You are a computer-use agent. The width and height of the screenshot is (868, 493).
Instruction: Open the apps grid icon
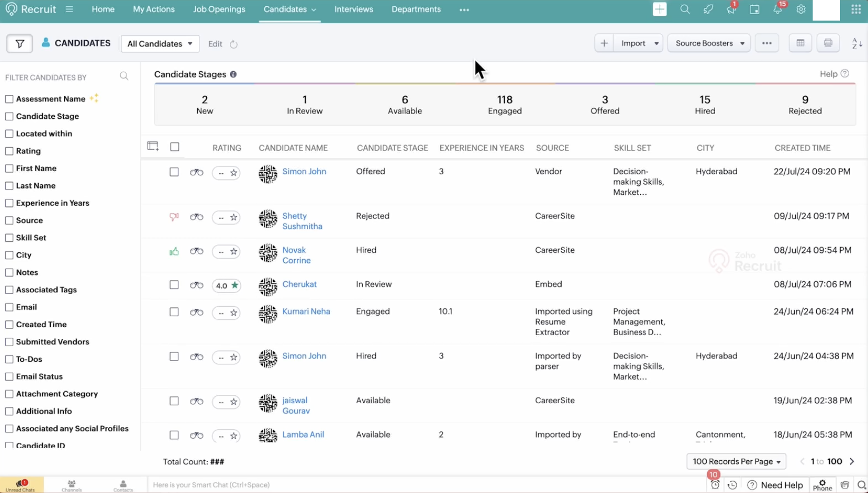856,10
